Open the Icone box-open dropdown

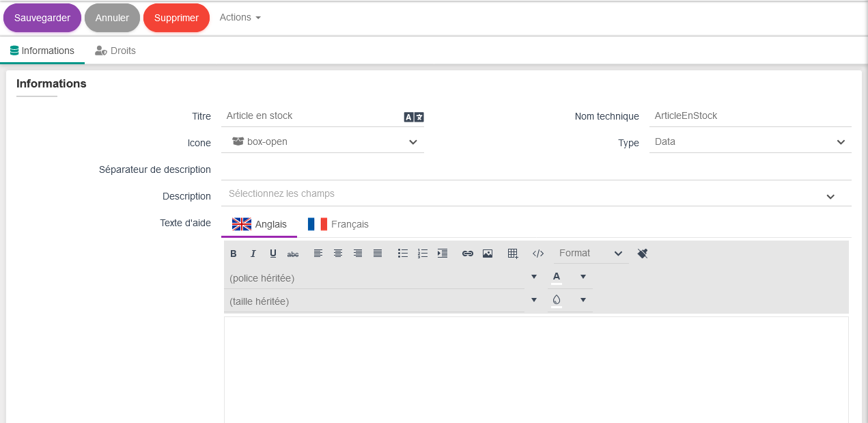click(322, 142)
